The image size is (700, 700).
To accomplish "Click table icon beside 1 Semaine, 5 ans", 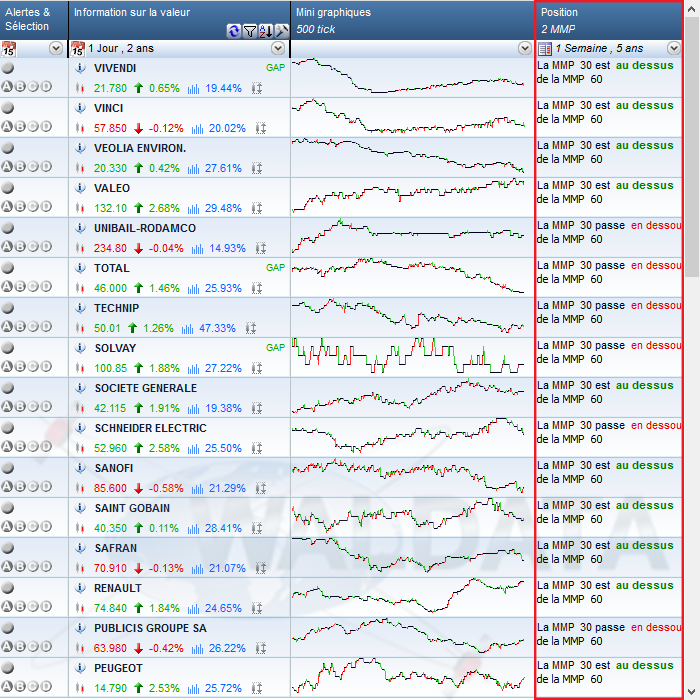I will [545, 48].
